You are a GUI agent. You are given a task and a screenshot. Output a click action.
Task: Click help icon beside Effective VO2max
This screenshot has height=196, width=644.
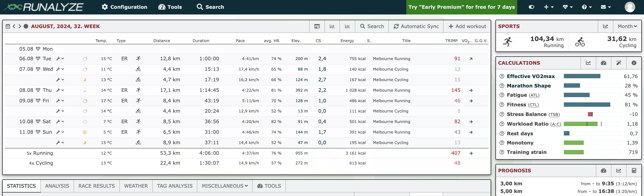pos(501,76)
